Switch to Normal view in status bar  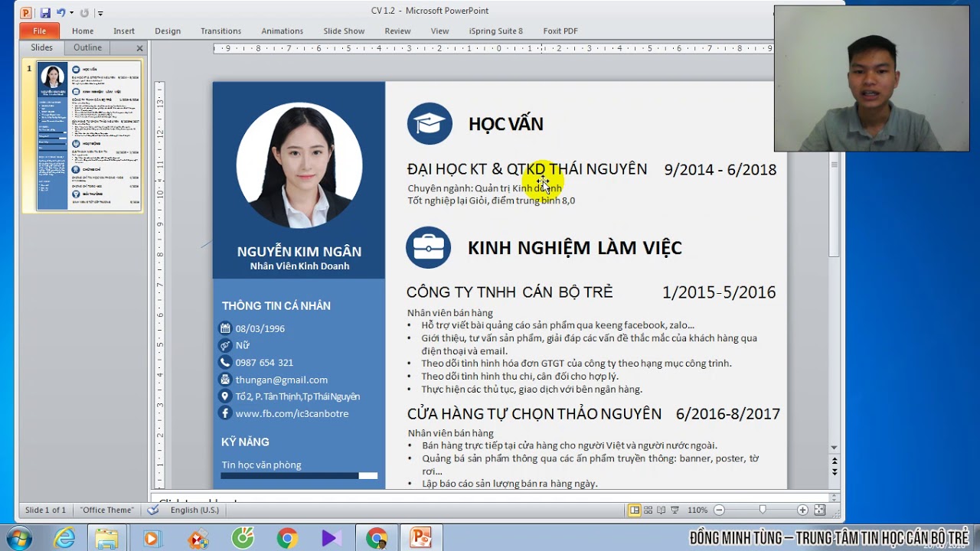[634, 510]
